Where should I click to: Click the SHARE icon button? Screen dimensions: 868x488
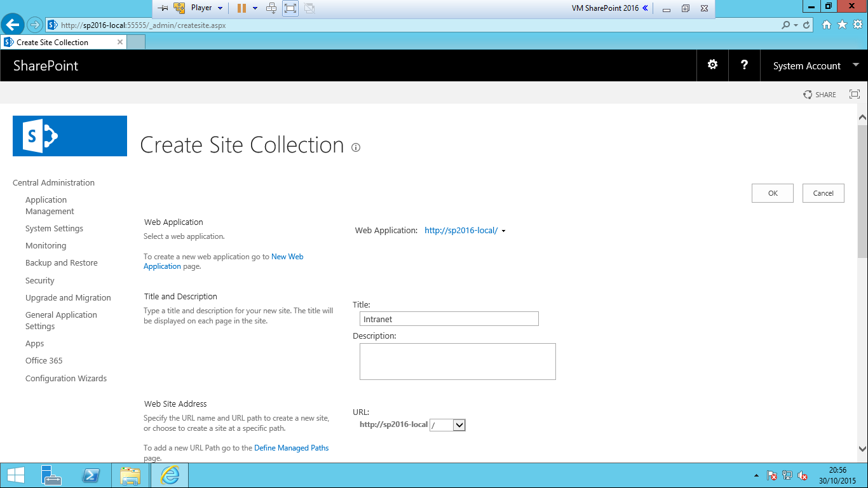820,95
